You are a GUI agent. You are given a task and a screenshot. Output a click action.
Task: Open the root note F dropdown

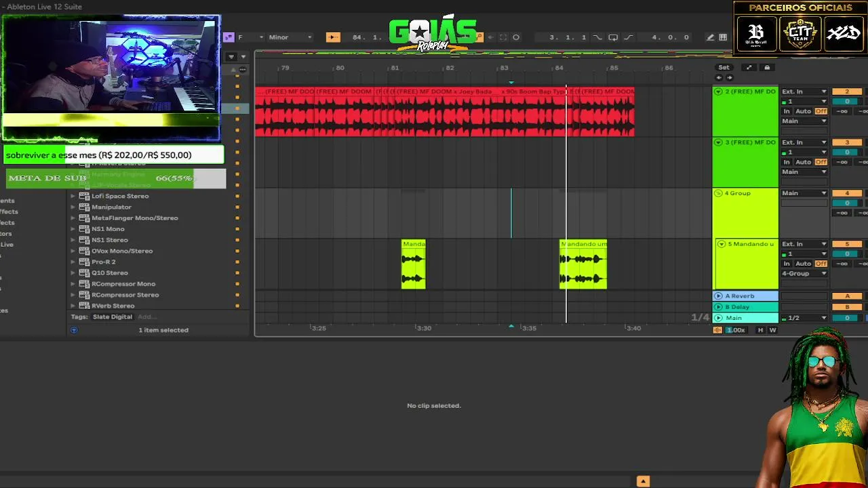tap(250, 37)
